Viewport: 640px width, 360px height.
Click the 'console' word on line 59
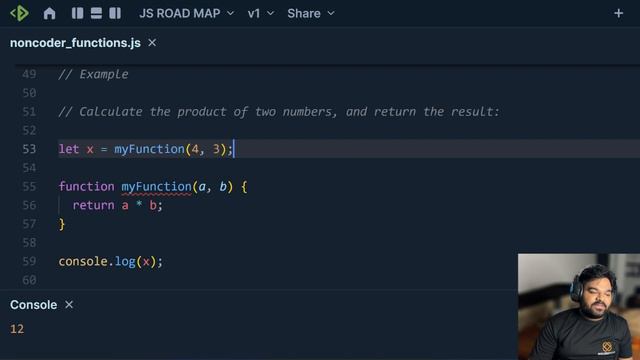click(x=83, y=261)
